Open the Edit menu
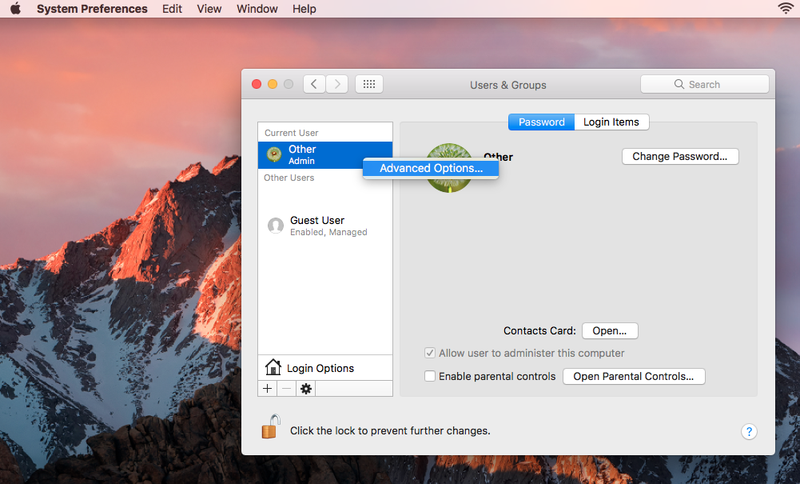 (x=172, y=9)
